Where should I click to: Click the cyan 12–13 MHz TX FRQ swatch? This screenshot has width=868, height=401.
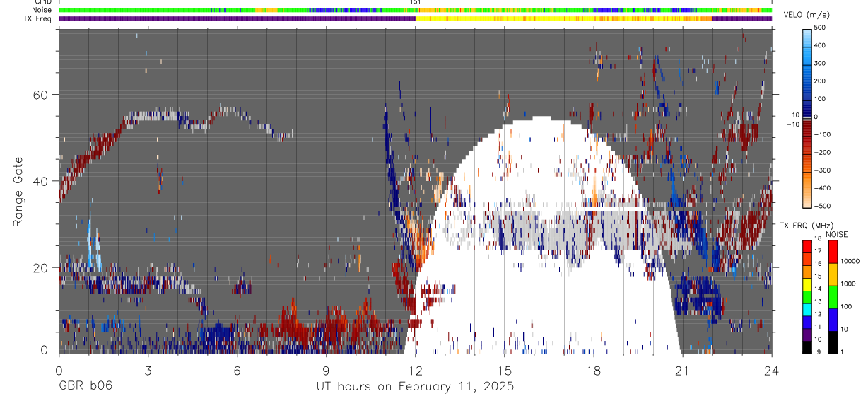pos(807,309)
